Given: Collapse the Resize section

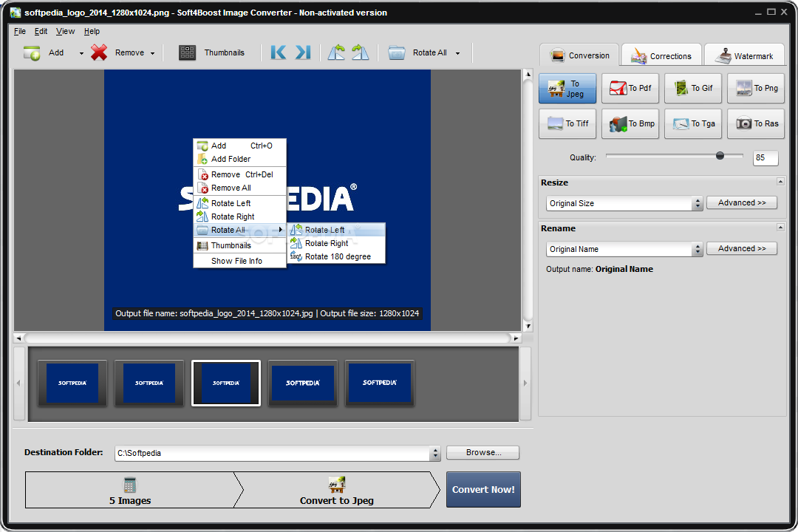Looking at the screenshot, I should (x=780, y=182).
